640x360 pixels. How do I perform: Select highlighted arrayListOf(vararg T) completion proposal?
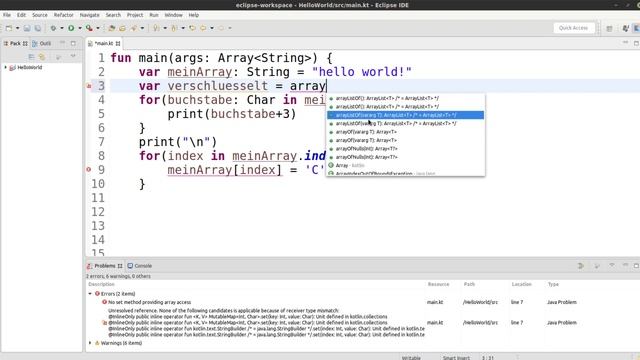click(406, 115)
